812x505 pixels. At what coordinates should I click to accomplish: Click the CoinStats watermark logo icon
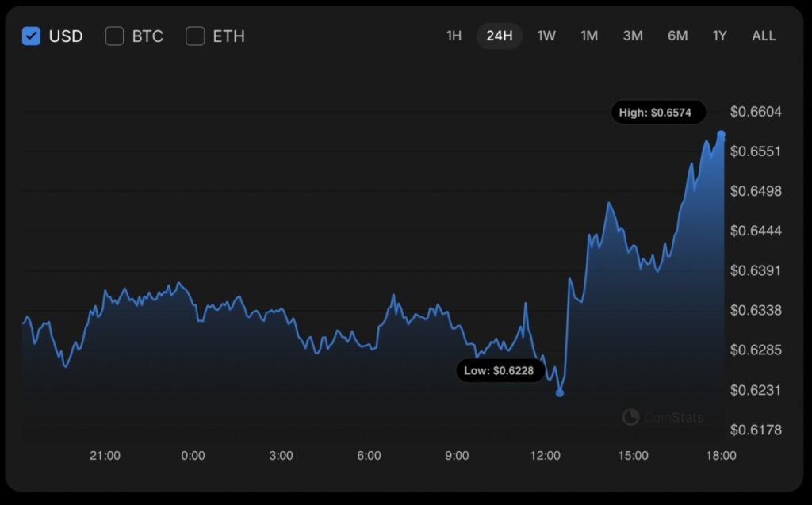[x=630, y=417]
